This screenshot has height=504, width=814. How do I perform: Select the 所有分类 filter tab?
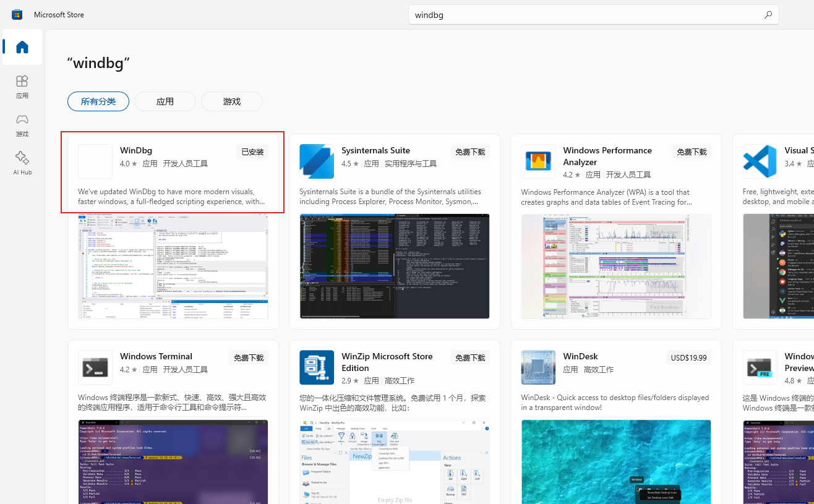click(x=98, y=101)
